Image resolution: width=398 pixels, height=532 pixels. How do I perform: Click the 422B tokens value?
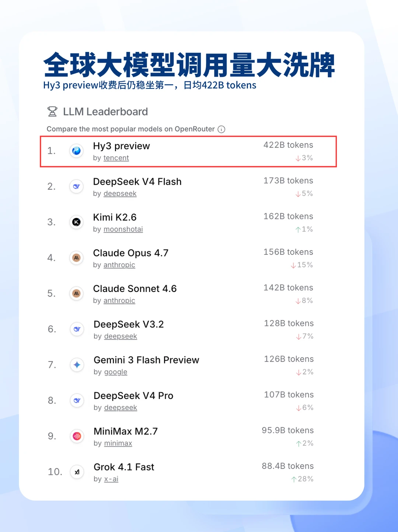[288, 145]
